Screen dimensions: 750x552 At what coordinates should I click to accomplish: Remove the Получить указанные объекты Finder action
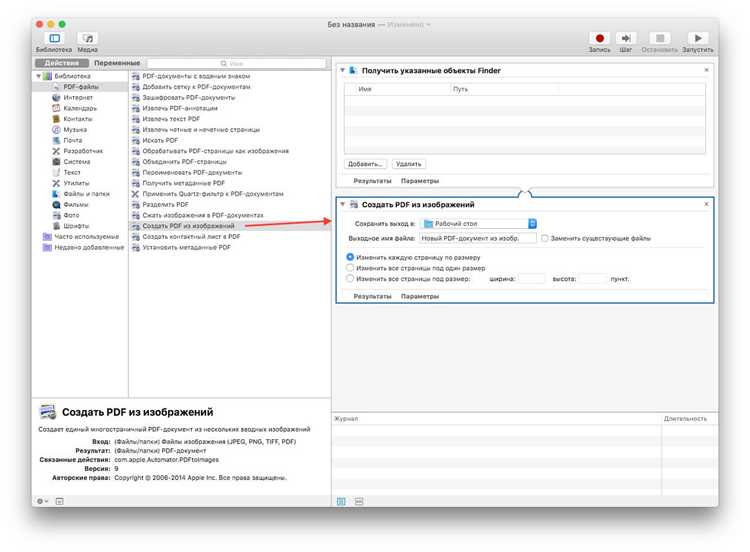coord(706,70)
